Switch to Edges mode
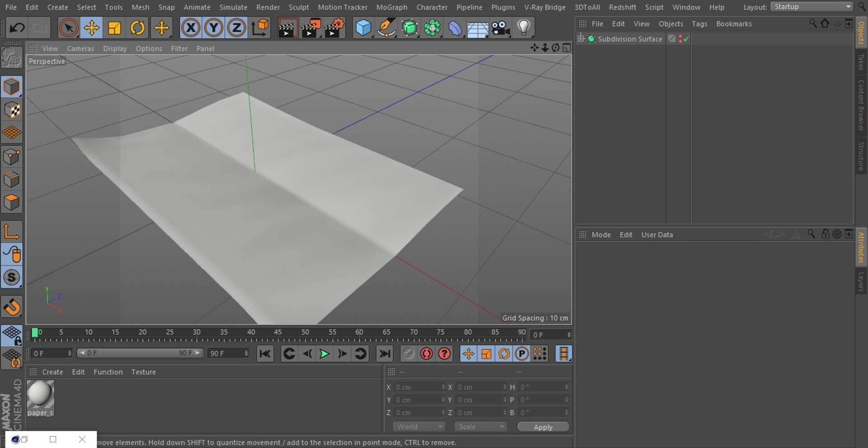This screenshot has width=868, height=448. (x=11, y=179)
